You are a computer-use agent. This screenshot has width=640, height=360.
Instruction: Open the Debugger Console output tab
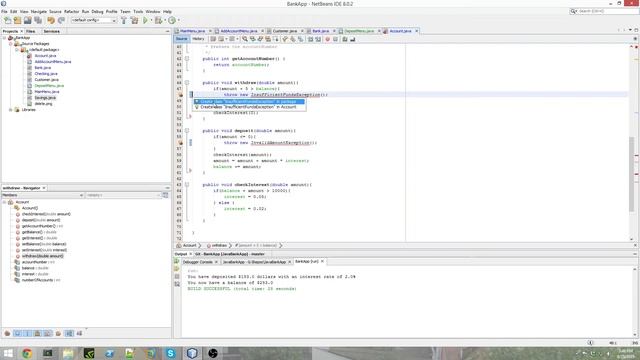click(198, 262)
